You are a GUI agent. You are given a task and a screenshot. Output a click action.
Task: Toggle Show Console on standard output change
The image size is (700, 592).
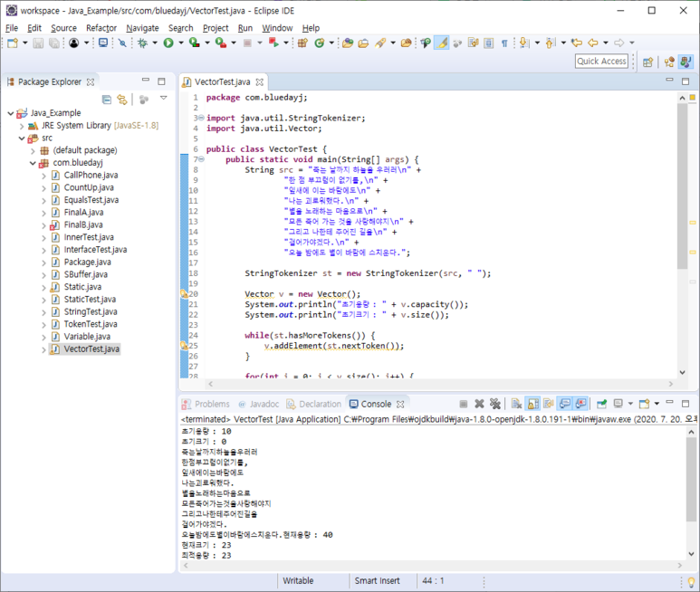(x=565, y=404)
